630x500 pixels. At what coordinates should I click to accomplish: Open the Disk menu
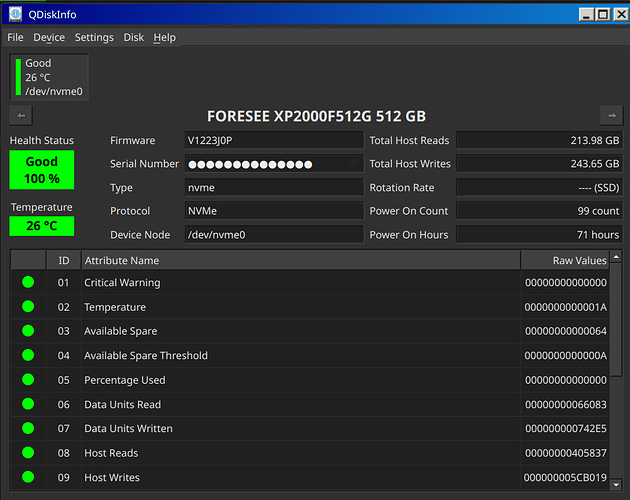[133, 37]
